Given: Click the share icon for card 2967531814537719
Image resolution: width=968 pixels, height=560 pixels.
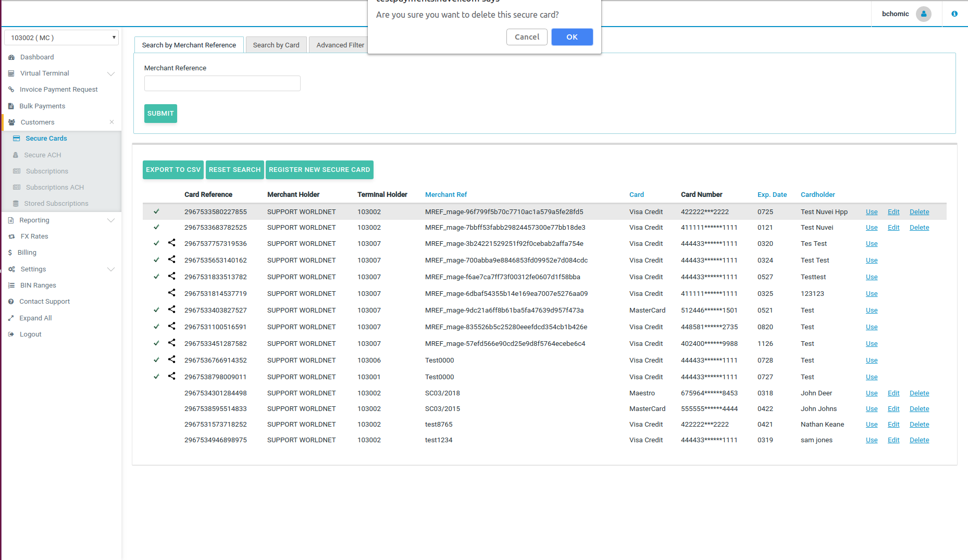Looking at the screenshot, I should 171,293.
